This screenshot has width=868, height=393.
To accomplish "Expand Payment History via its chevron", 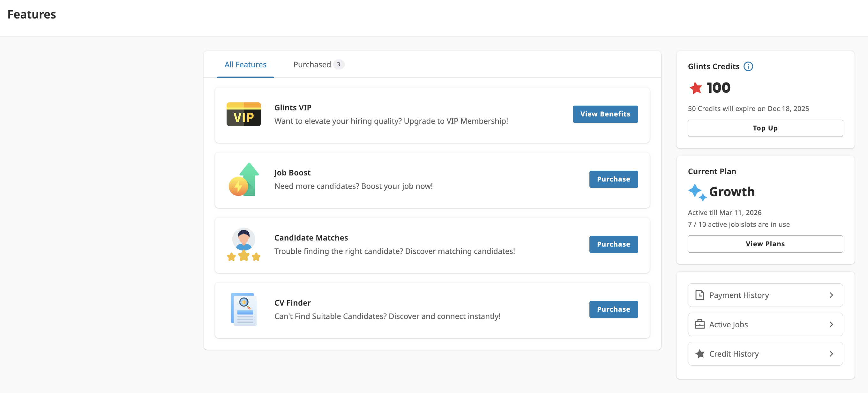I will [x=831, y=295].
